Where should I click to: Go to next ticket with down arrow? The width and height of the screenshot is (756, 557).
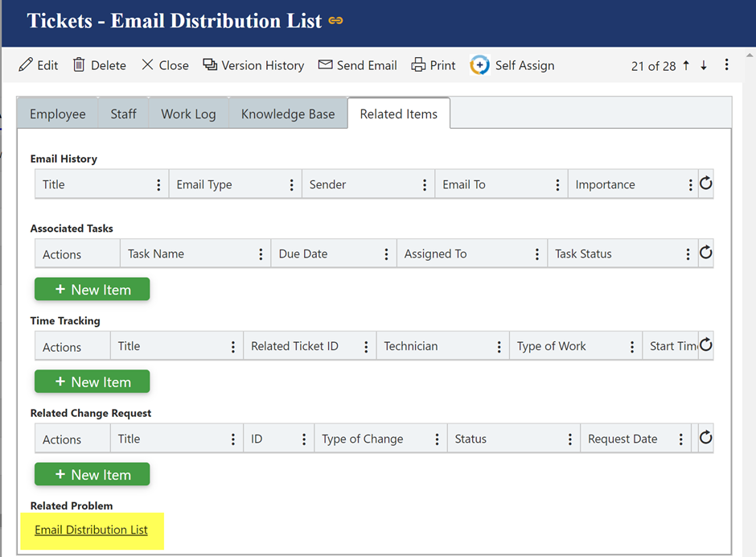pos(704,66)
